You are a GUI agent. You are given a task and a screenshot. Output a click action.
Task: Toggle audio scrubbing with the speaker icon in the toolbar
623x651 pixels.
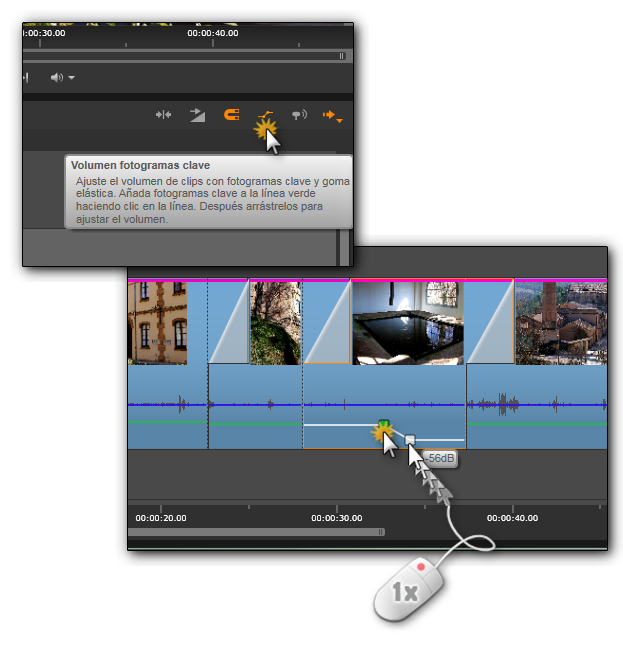click(x=299, y=115)
